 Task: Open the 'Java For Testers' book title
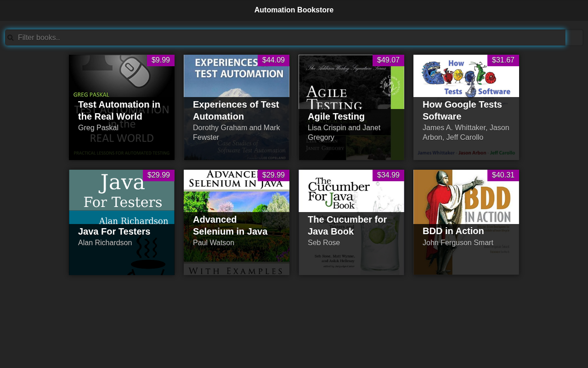(x=114, y=231)
